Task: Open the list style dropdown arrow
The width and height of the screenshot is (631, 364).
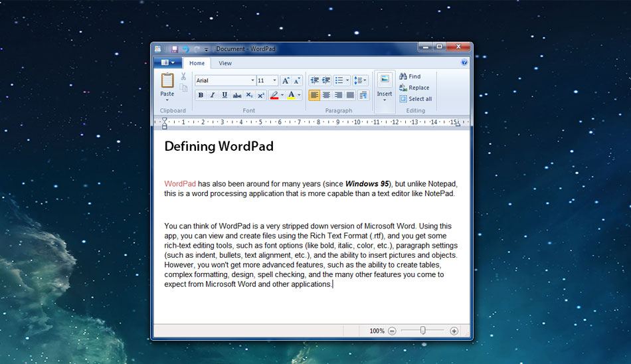Action: 347,80
